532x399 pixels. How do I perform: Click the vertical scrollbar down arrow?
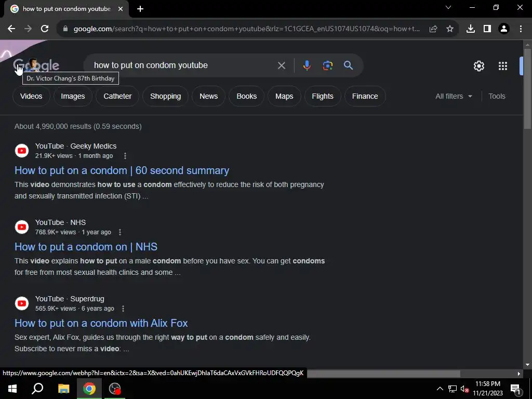(527, 365)
